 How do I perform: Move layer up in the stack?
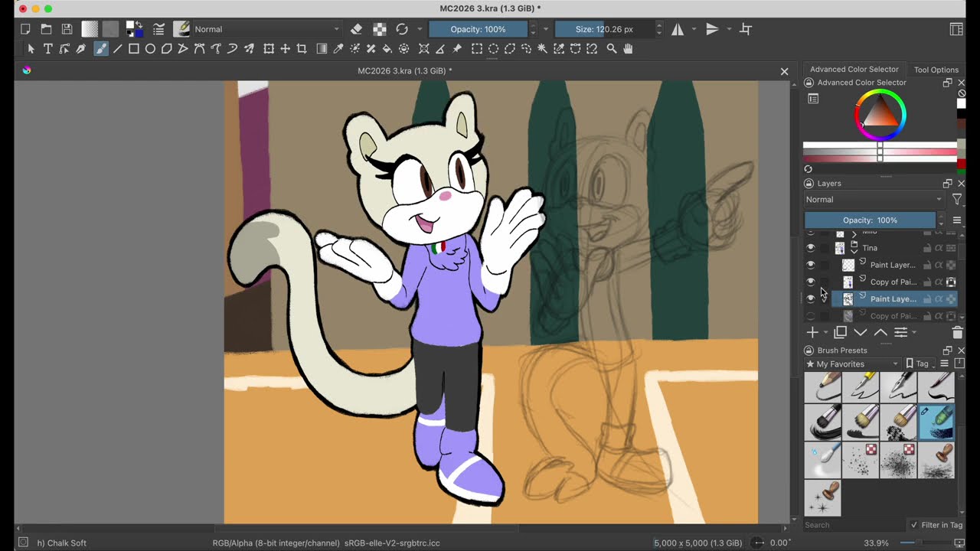coord(880,332)
